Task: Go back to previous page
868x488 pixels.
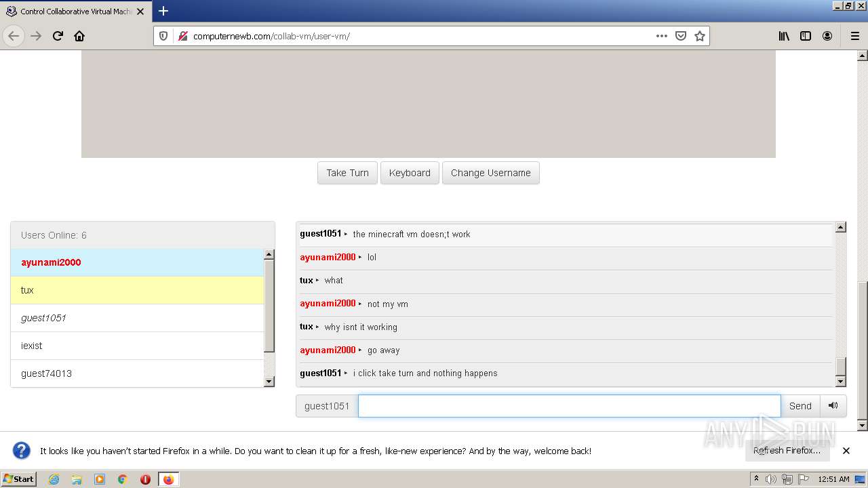Action: [x=14, y=36]
